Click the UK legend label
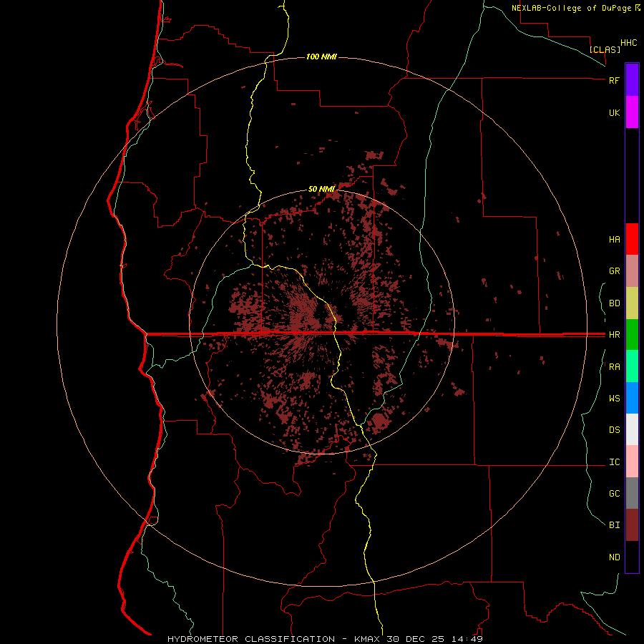The image size is (644, 644). point(614,113)
